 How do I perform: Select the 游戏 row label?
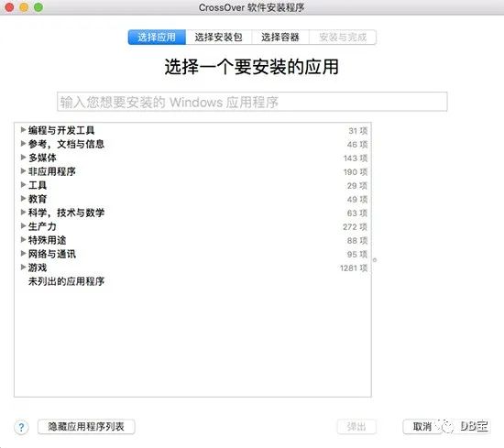pos(38,268)
